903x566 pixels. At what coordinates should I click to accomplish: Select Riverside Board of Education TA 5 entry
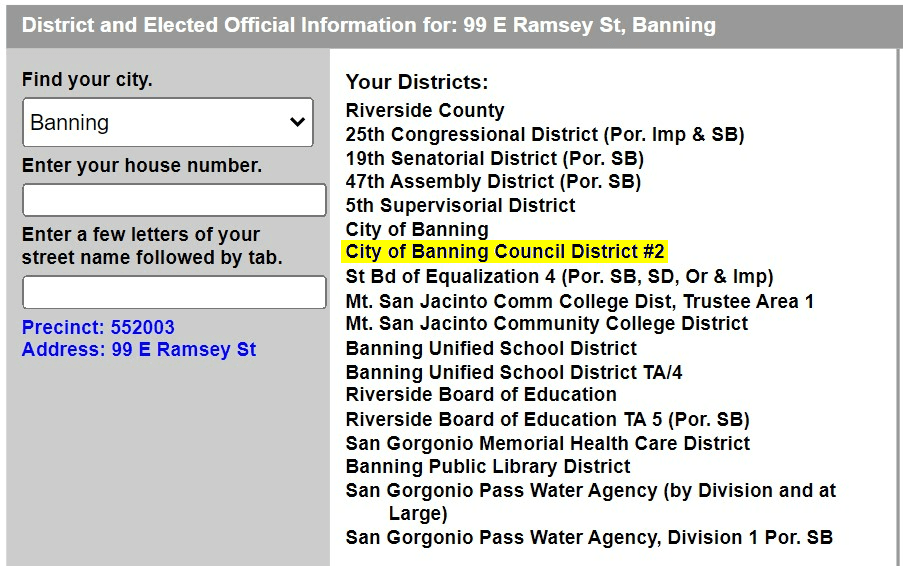coord(547,419)
